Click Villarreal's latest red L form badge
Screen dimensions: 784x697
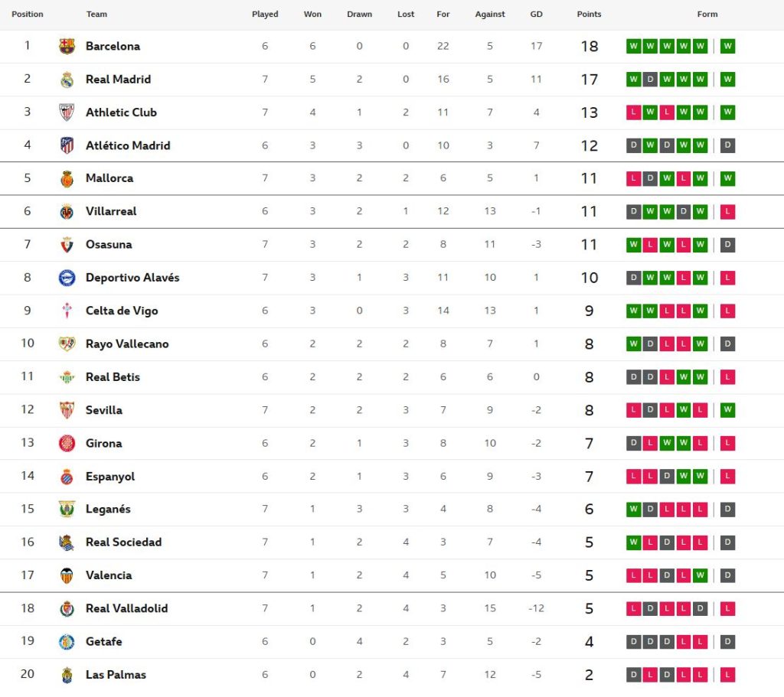point(727,212)
